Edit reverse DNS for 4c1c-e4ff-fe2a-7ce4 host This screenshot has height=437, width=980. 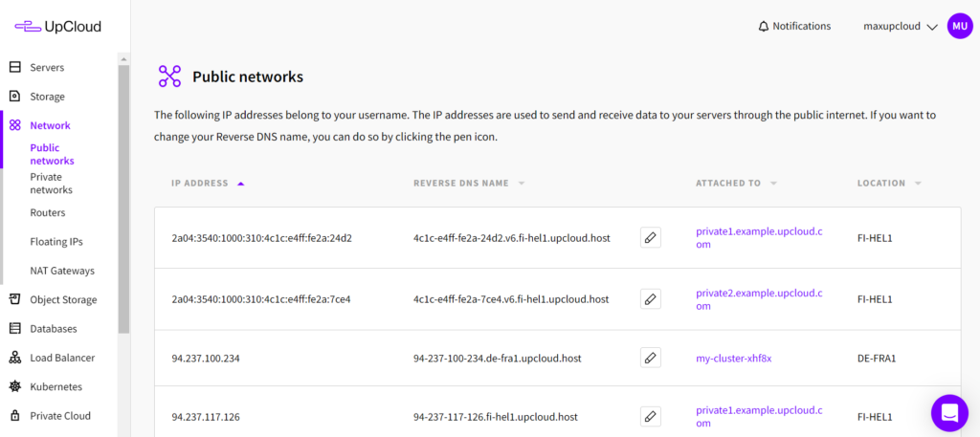click(x=651, y=299)
